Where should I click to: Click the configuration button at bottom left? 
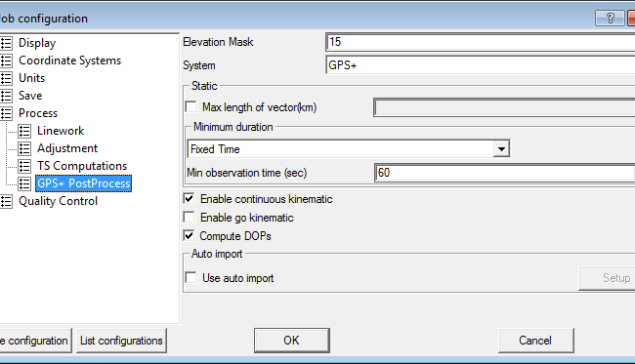pyautogui.click(x=35, y=341)
